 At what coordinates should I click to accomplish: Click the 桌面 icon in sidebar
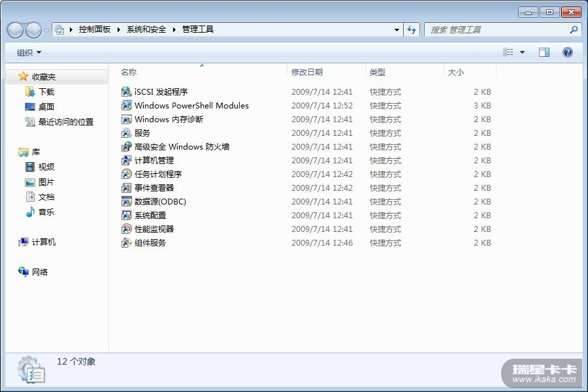29,106
